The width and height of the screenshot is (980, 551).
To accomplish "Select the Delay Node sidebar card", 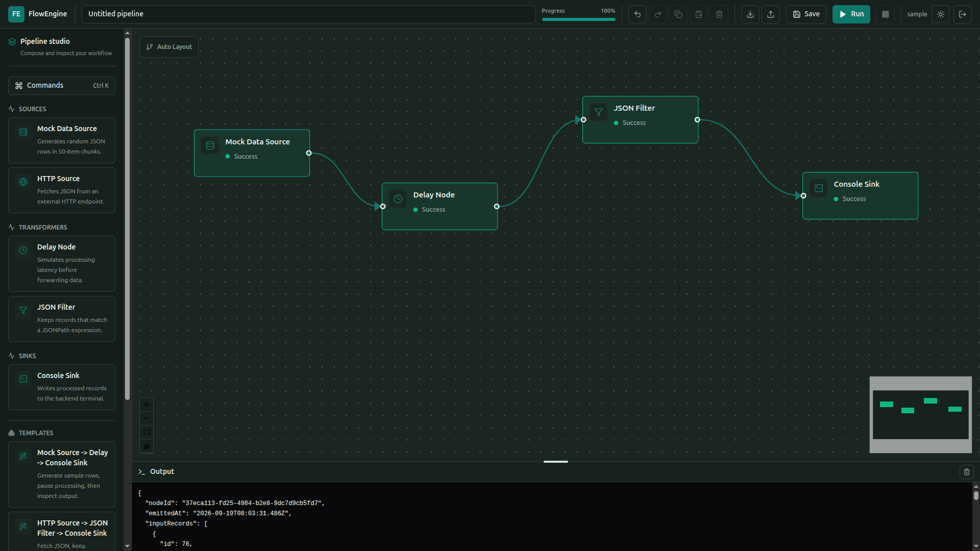I will click(62, 264).
